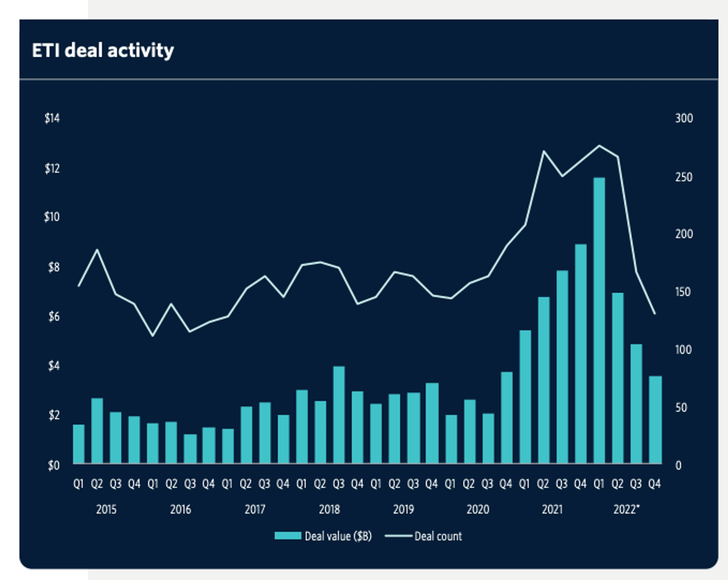The width and height of the screenshot is (728, 580).
Task: Select the Q4 2021 deal value bar
Action: 580,354
